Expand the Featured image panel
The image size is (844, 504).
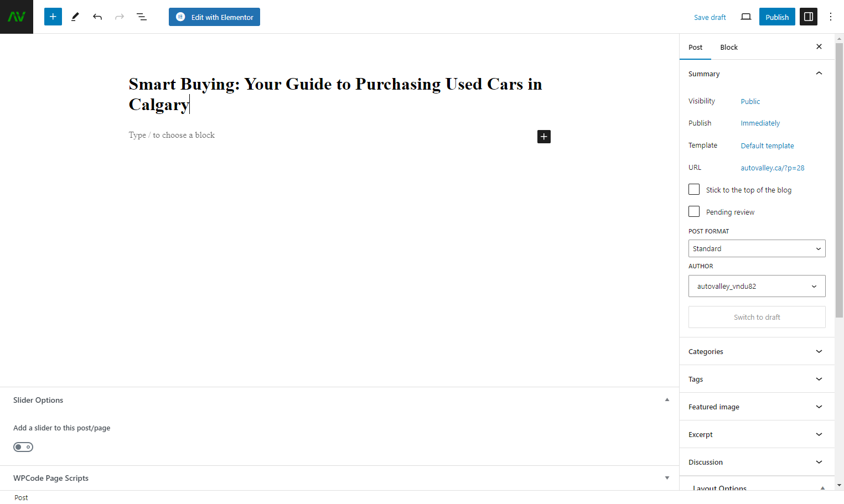click(x=757, y=407)
